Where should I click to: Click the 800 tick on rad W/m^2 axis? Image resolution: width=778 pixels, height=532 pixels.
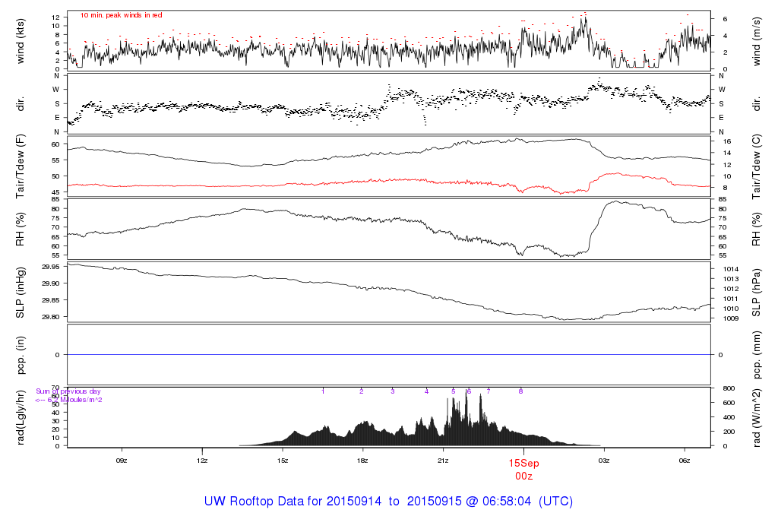click(729, 388)
